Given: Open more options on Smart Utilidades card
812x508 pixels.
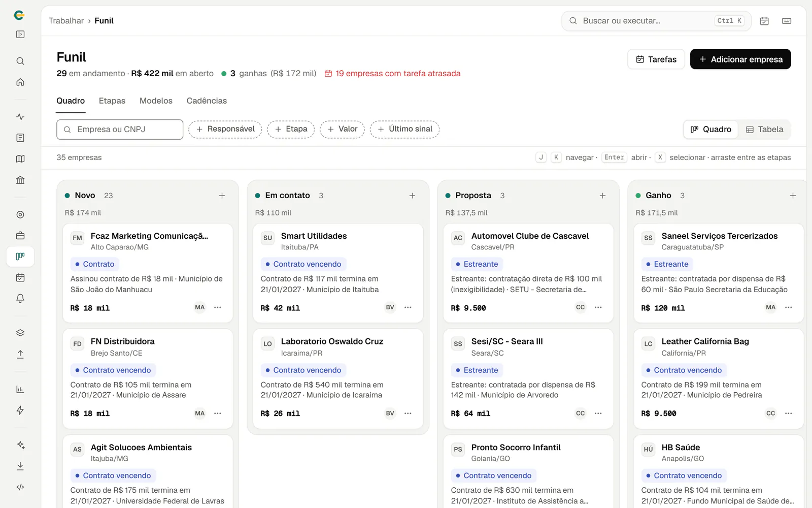Looking at the screenshot, I should pos(408,307).
